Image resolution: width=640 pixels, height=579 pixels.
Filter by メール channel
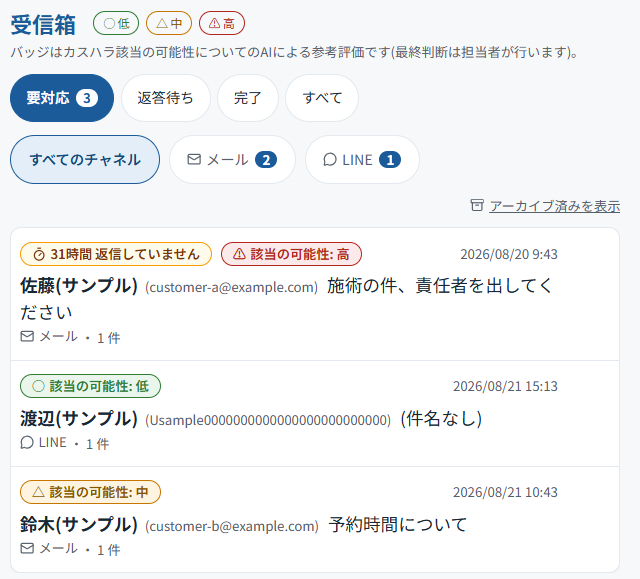(232, 160)
